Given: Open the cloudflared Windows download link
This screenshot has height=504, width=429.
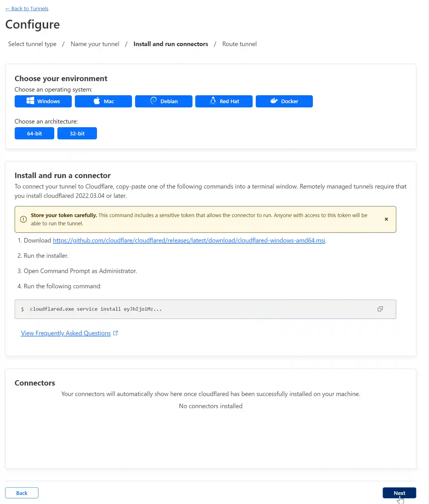Looking at the screenshot, I should click(189, 240).
